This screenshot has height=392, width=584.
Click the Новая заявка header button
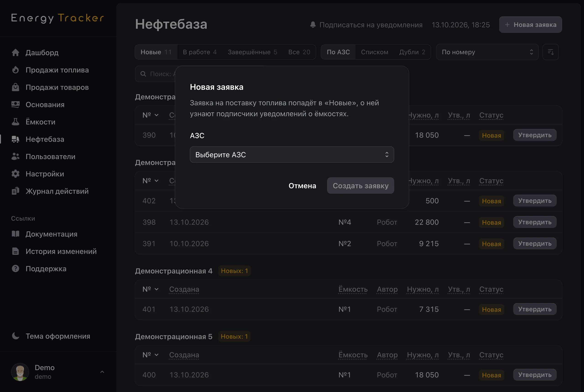(x=530, y=25)
